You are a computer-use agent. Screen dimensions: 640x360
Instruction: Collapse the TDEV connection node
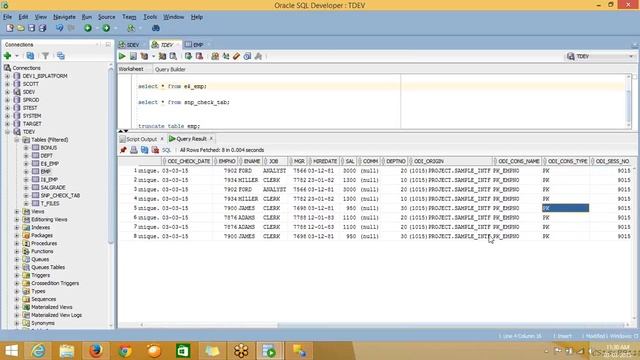pos(7,132)
